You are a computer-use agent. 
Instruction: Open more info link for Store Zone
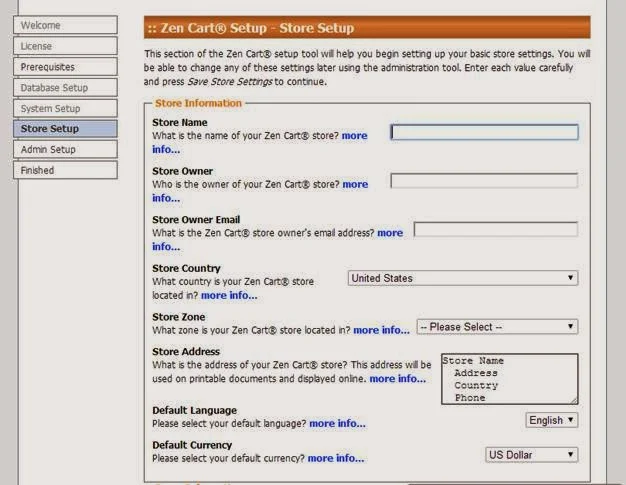coord(381,331)
